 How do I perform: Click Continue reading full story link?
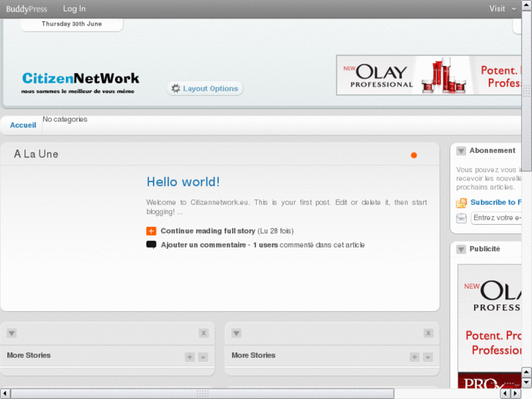click(x=208, y=231)
